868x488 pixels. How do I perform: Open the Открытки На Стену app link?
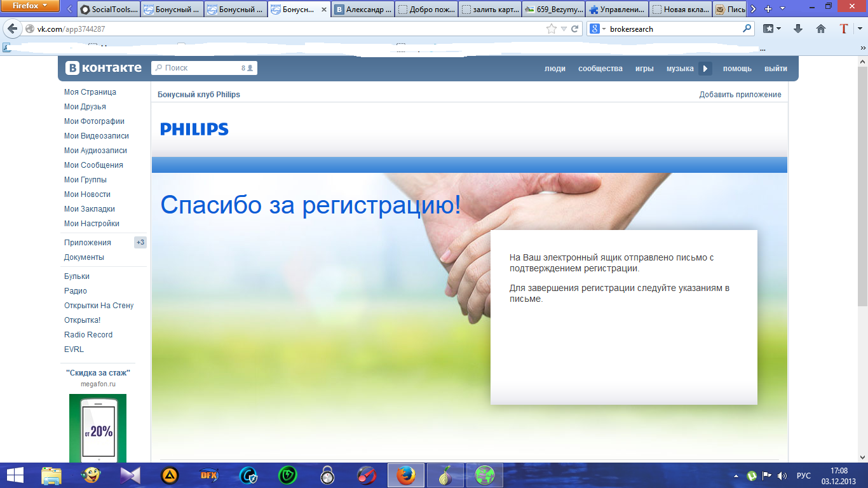click(x=98, y=306)
